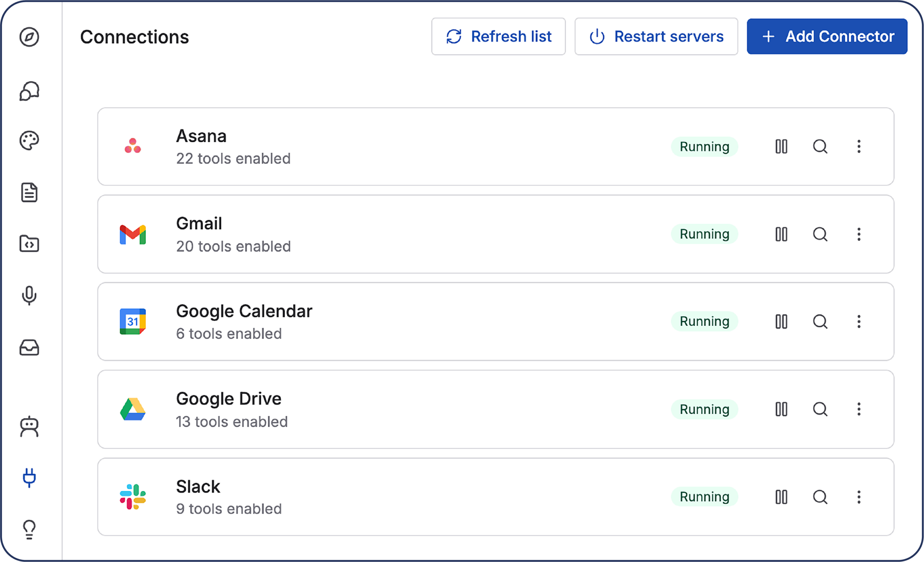Open the code folder sidebar icon

coord(29,244)
